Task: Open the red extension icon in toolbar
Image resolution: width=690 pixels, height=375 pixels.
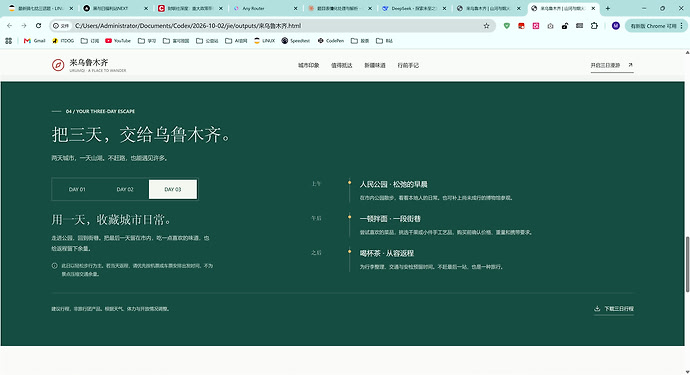Action: (521, 26)
